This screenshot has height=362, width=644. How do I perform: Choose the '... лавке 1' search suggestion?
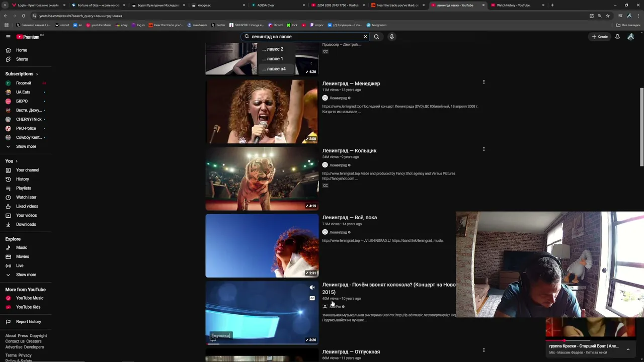point(273,59)
